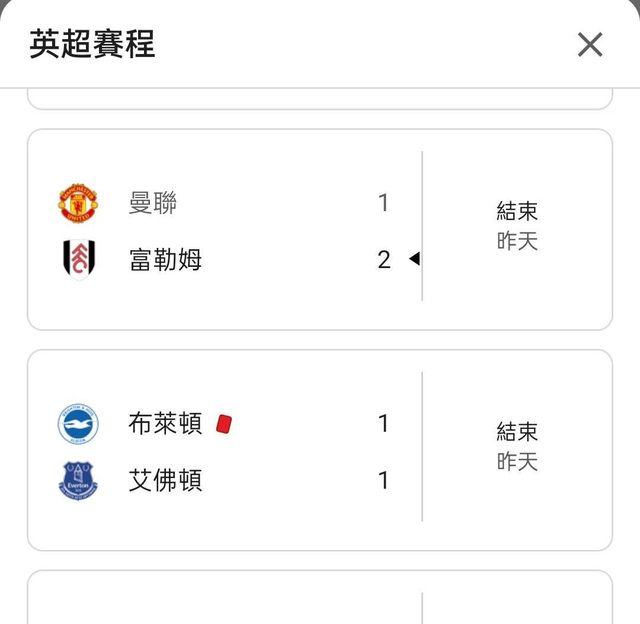Click 昨天 date on the 富勒姆 match

tap(517, 241)
